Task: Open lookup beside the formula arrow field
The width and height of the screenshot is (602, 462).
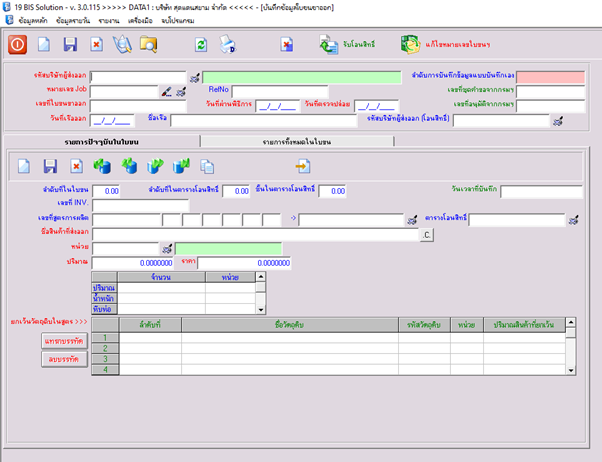Action: (412, 220)
